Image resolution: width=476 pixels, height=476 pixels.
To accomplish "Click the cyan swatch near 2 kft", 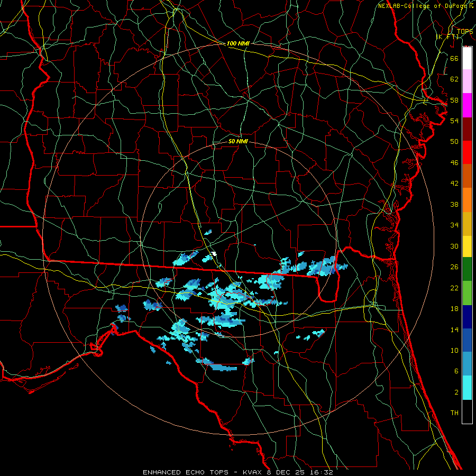I will tap(467, 388).
